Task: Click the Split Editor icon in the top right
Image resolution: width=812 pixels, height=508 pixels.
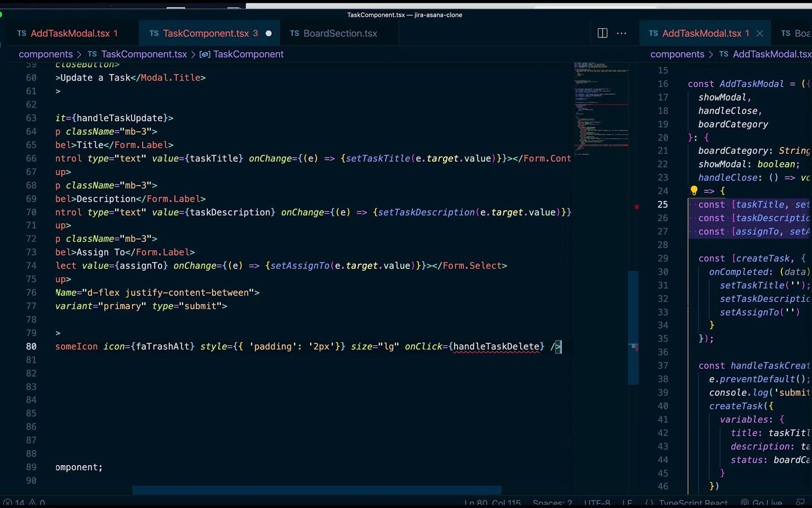Action: 602,33
